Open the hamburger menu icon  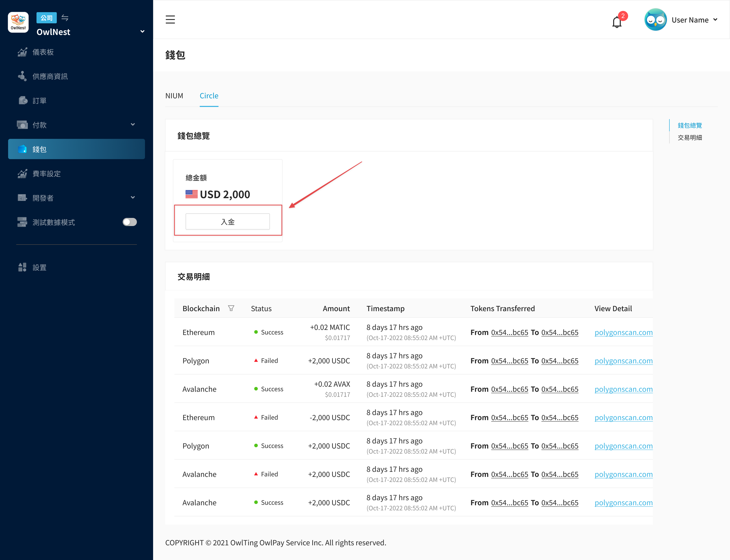170,19
